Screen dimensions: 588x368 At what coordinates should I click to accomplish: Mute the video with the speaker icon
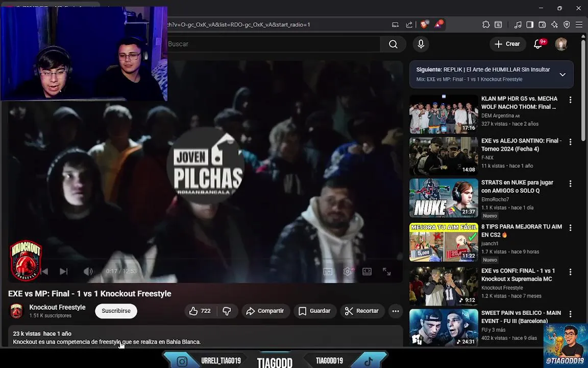click(x=88, y=271)
